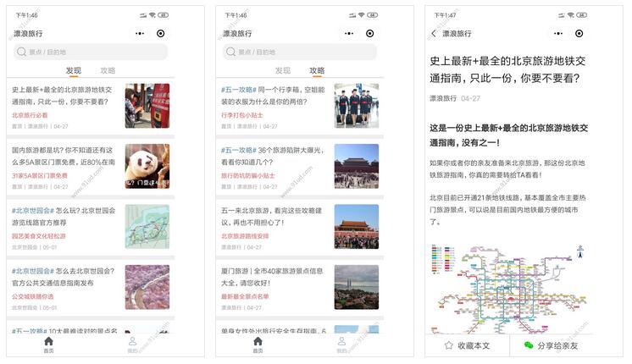Click the 北京旅行必看 red tag
The height and width of the screenshot is (364, 632).
pos(30,115)
